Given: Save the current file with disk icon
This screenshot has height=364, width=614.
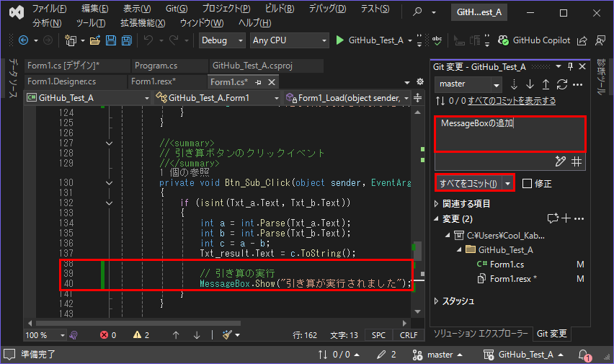Looking at the screenshot, I should [x=111, y=40].
